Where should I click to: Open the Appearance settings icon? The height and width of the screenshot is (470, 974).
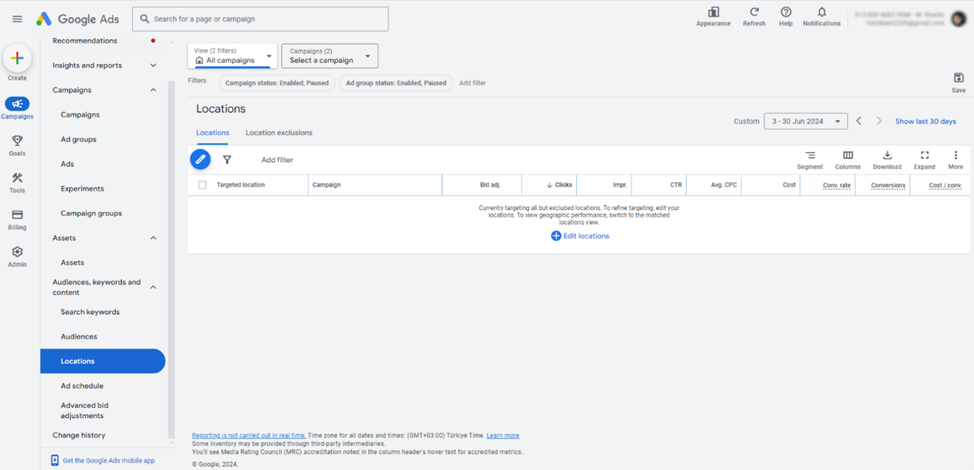(x=713, y=12)
